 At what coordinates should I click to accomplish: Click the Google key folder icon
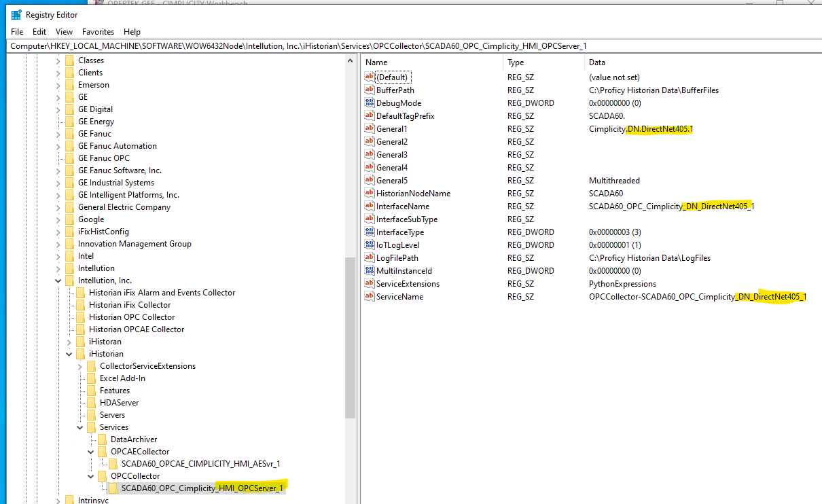(69, 219)
